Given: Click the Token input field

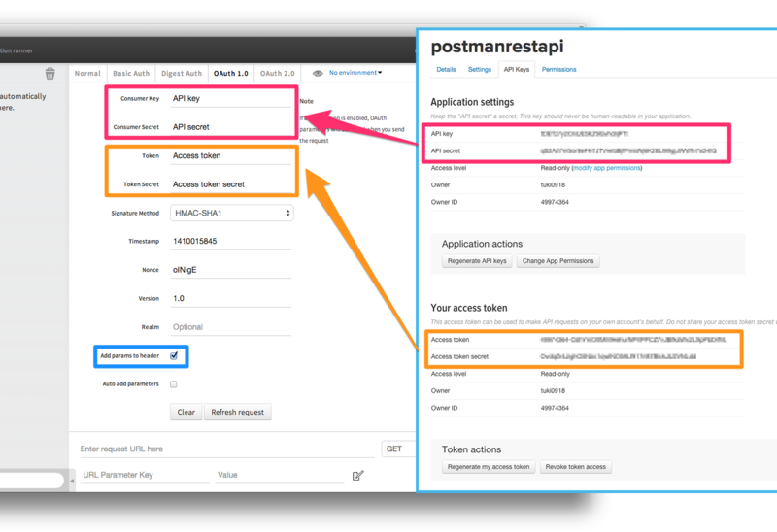Looking at the screenshot, I should 231,156.
